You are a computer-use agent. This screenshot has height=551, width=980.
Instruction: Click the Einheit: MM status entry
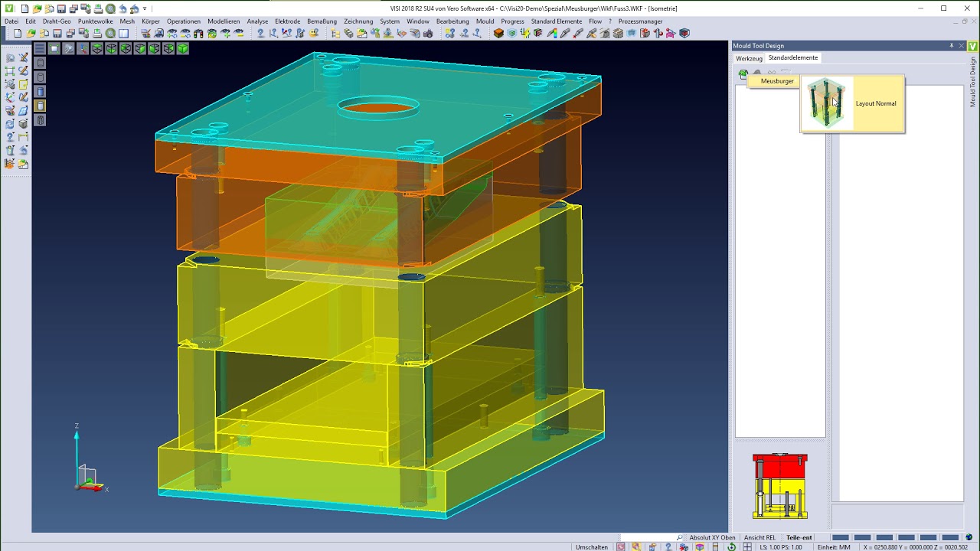(834, 547)
